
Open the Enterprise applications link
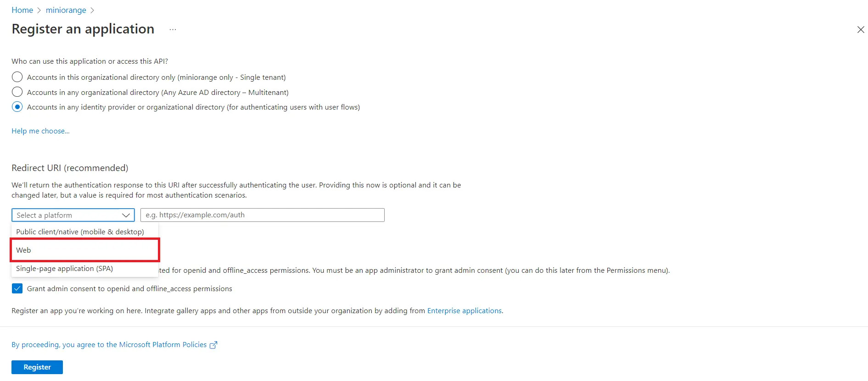tap(465, 310)
